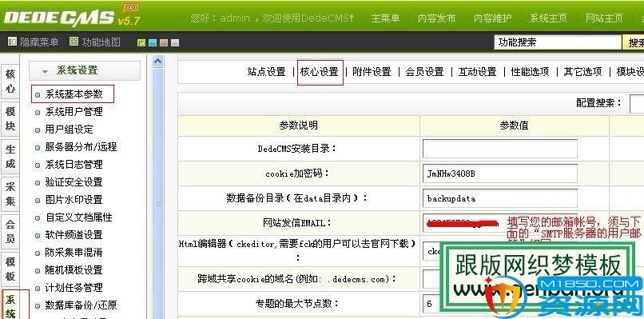Click the 功能搜索 search field
Viewport: 644px width, 319px height.
[558, 42]
